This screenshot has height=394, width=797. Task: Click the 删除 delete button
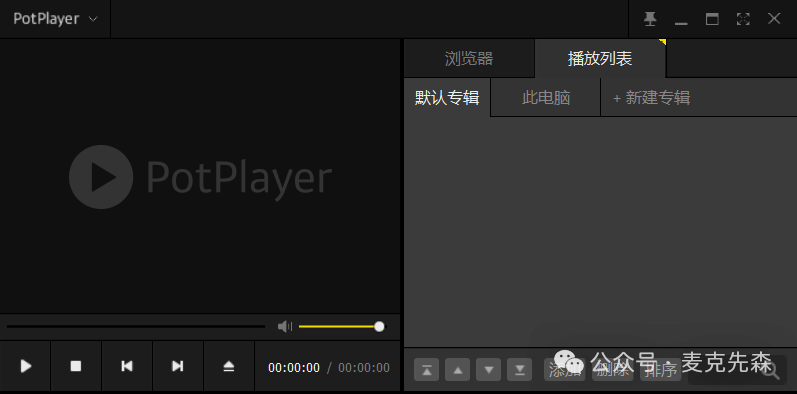tap(612, 370)
